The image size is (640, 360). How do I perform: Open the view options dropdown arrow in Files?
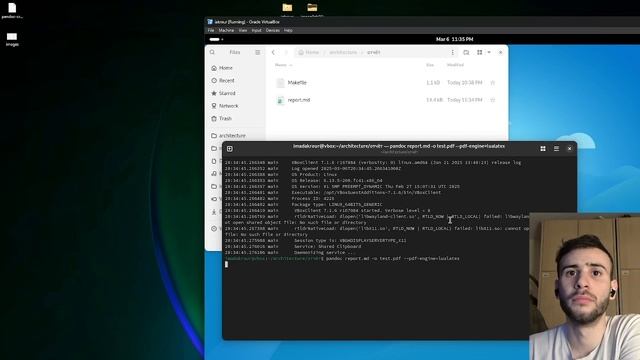(x=489, y=52)
